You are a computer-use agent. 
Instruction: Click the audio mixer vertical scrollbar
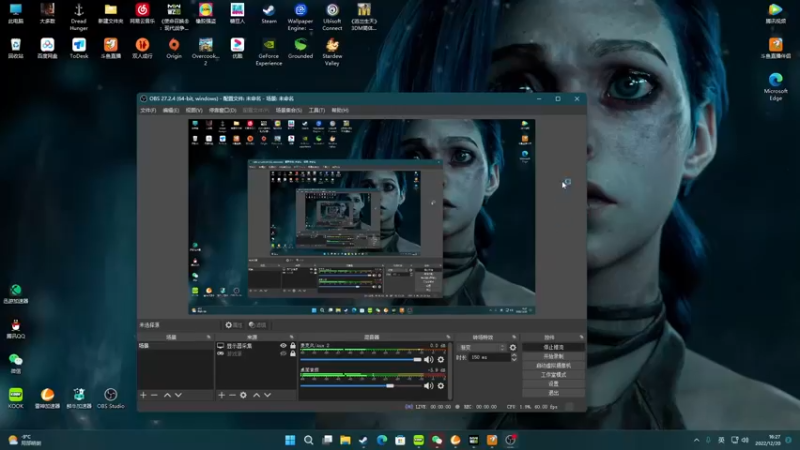[x=450, y=370]
